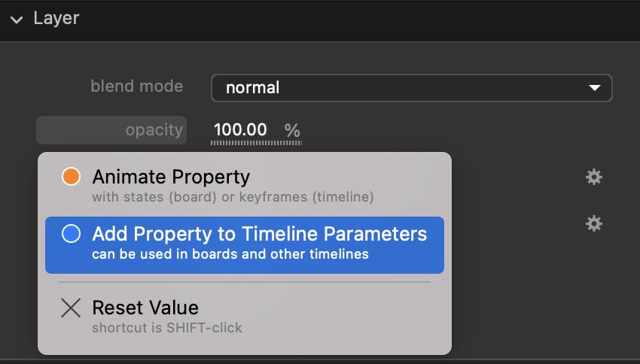
Task: Click the X icon for Reset Value
Action: click(x=71, y=308)
